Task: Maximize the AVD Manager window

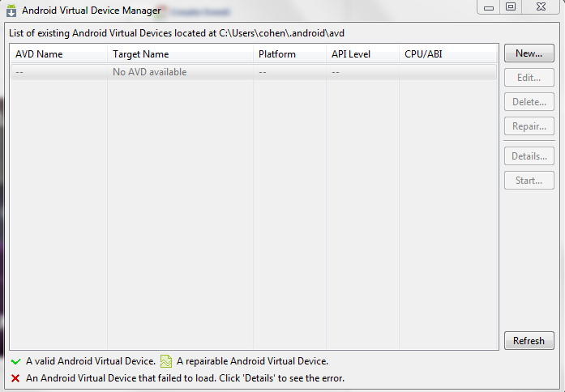Action: pos(511,6)
